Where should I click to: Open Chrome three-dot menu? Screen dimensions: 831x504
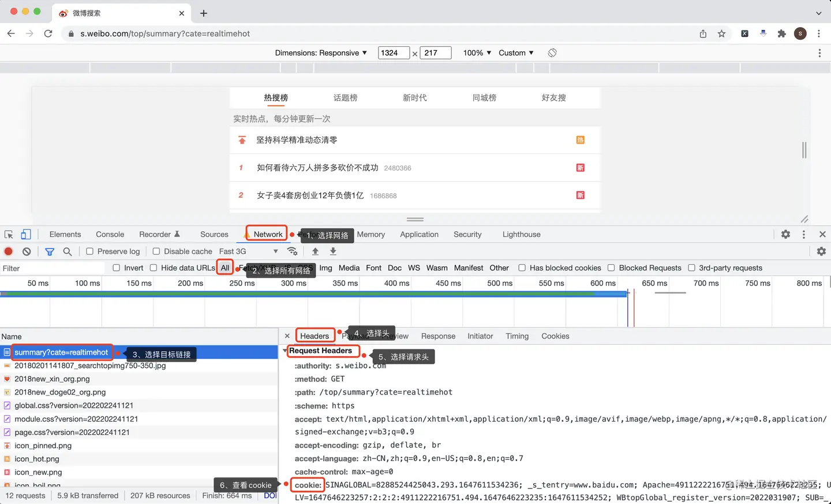pyautogui.click(x=819, y=33)
